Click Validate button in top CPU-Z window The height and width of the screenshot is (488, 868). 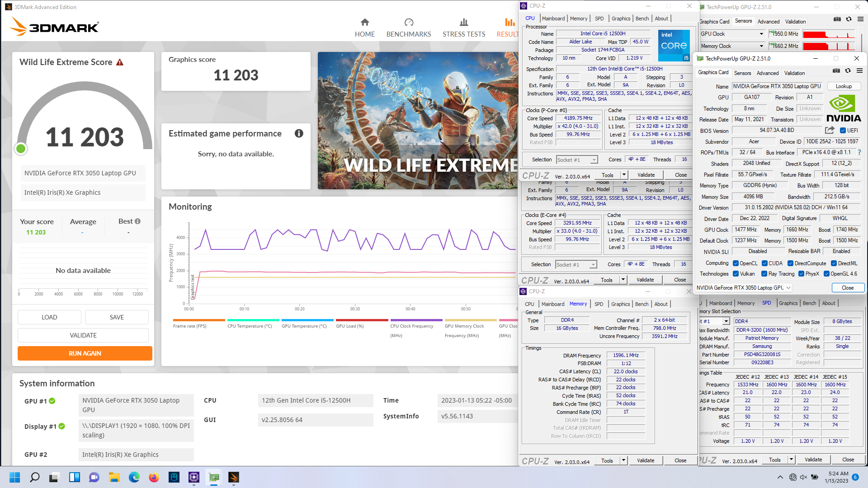pyautogui.click(x=646, y=175)
